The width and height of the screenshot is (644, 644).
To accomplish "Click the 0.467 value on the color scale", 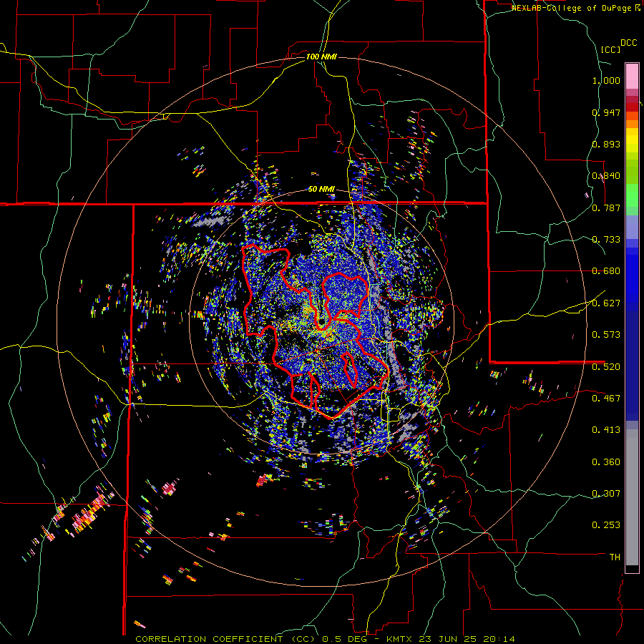I will click(x=606, y=398).
